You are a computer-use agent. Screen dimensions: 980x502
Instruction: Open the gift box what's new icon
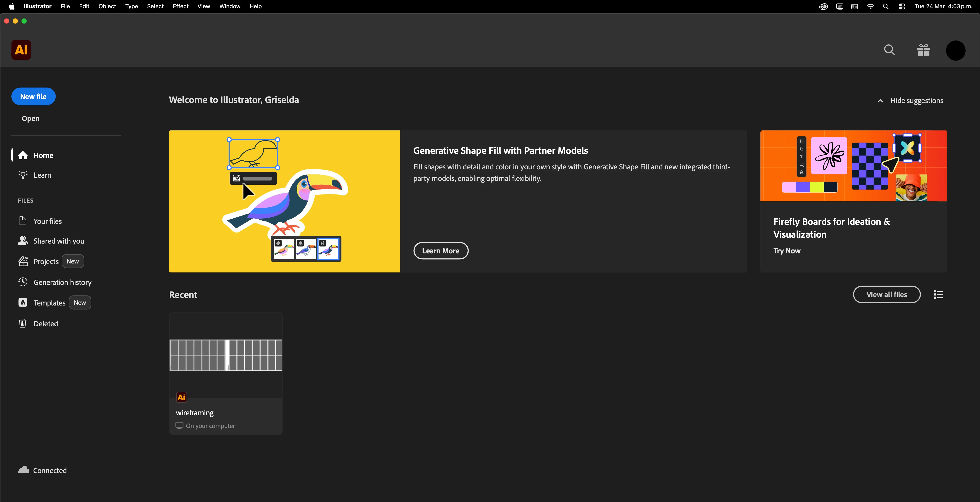pyautogui.click(x=923, y=50)
